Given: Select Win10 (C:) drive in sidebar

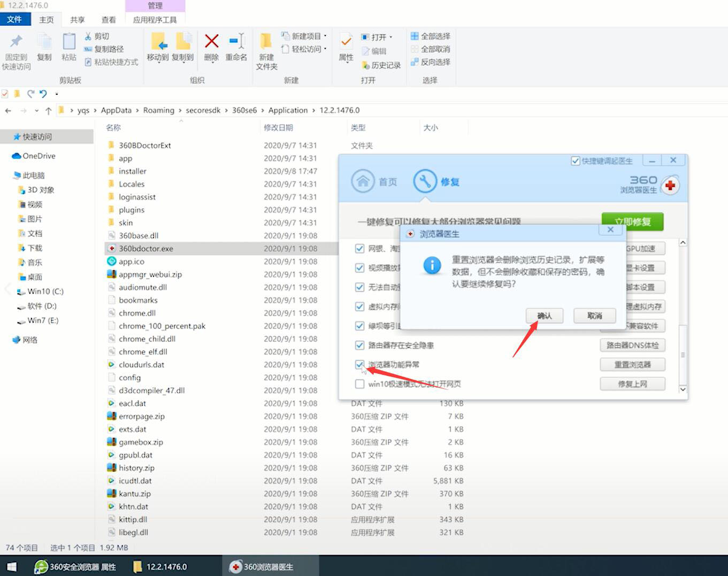Looking at the screenshot, I should coord(40,291).
